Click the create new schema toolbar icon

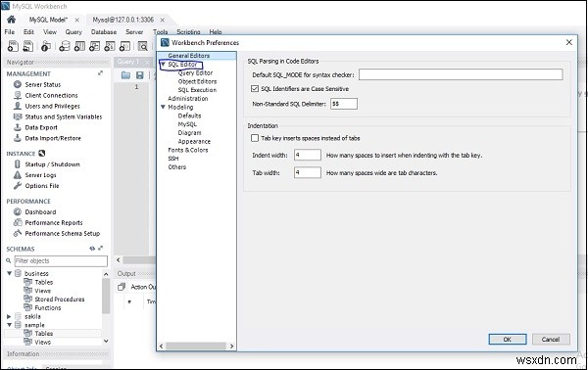coord(65,46)
